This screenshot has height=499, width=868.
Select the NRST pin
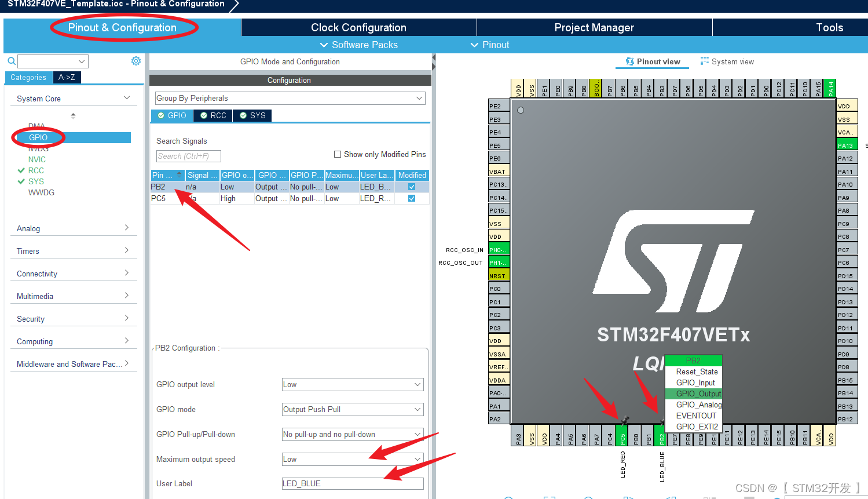pyautogui.click(x=499, y=275)
